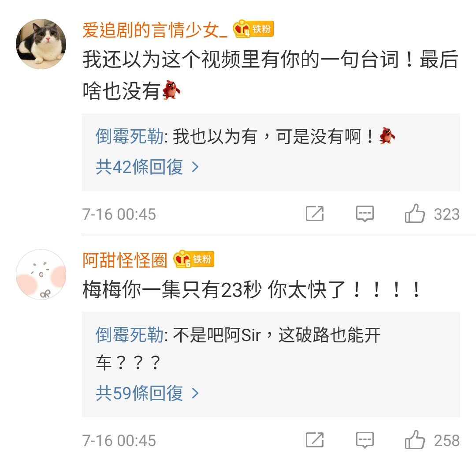
Task: Tap angry bird emoji in first comment
Action: 171,90
